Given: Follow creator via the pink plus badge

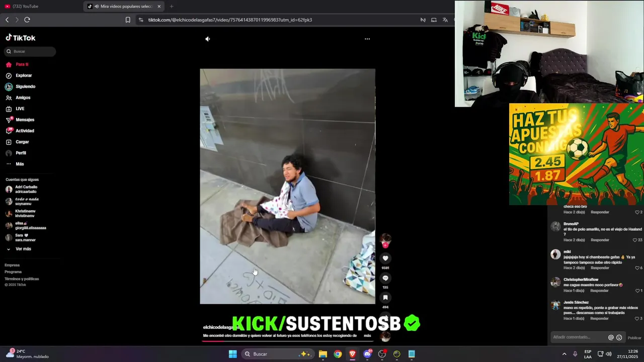Looking at the screenshot, I should [385, 245].
